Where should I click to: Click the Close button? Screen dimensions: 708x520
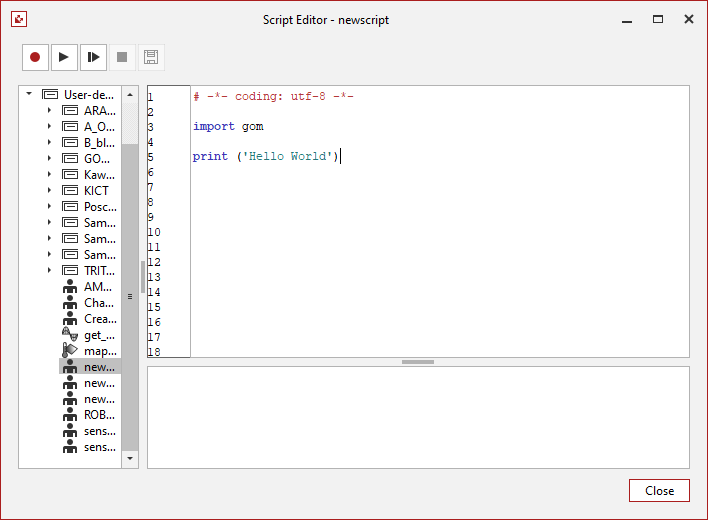click(x=659, y=491)
